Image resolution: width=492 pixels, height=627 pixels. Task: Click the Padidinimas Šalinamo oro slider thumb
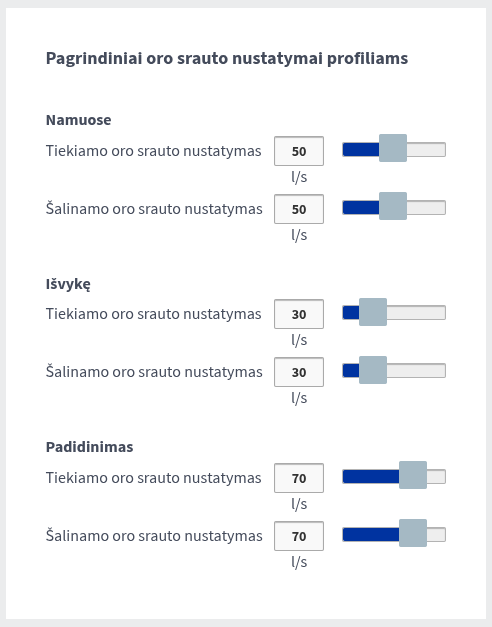[413, 533]
